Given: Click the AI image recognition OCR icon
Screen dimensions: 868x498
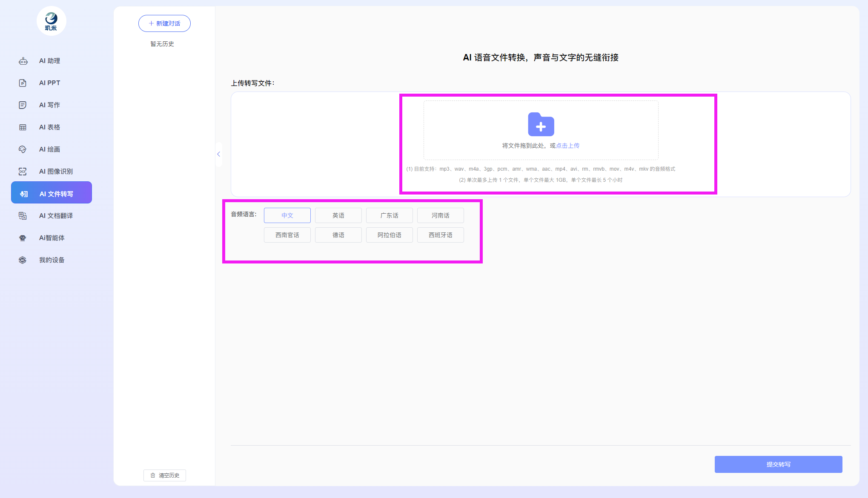Looking at the screenshot, I should [x=23, y=172].
